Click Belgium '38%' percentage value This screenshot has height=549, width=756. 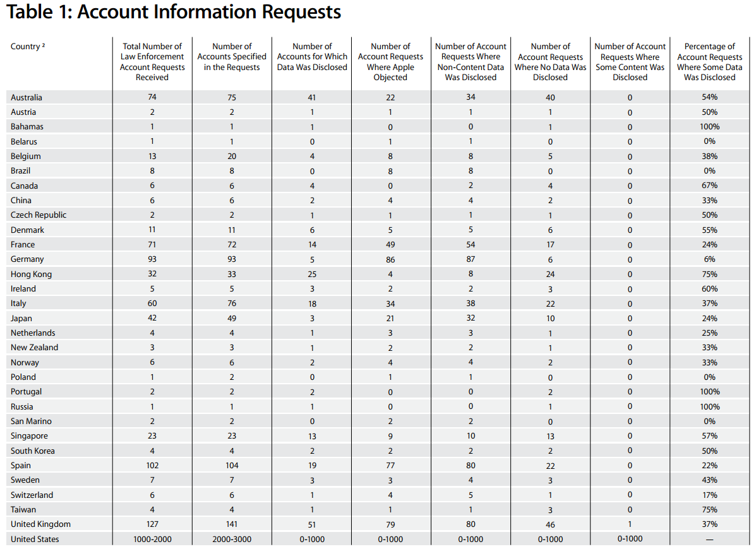click(x=709, y=156)
